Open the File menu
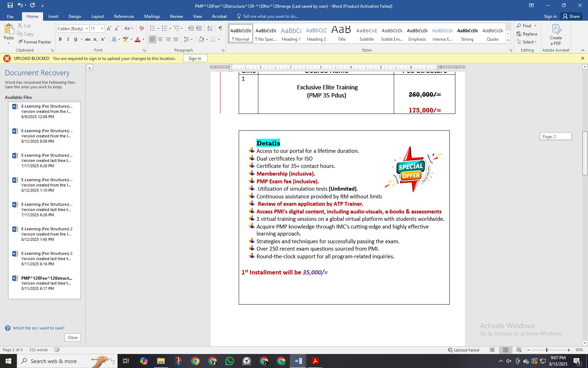Viewport: 588px width, 368px height. click(x=10, y=16)
